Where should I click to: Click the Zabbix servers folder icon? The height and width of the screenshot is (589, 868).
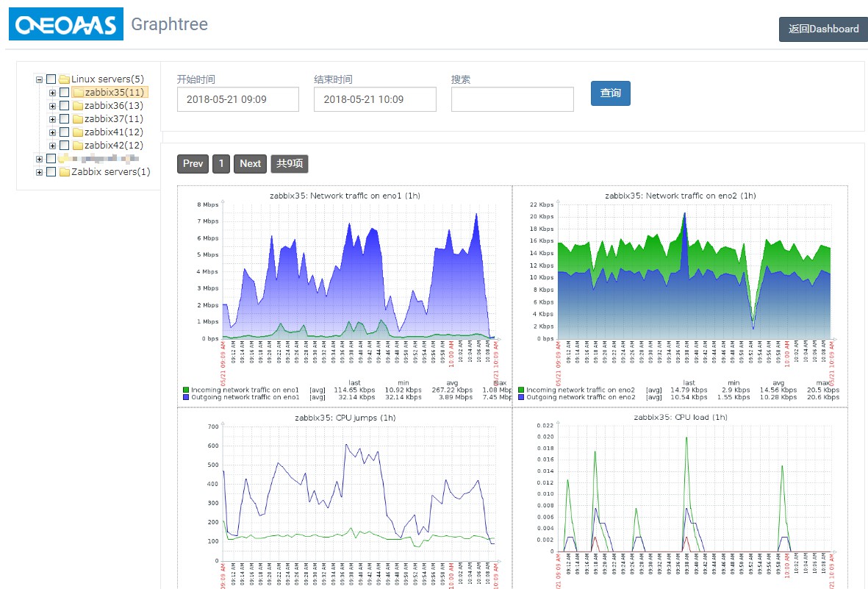(x=64, y=172)
